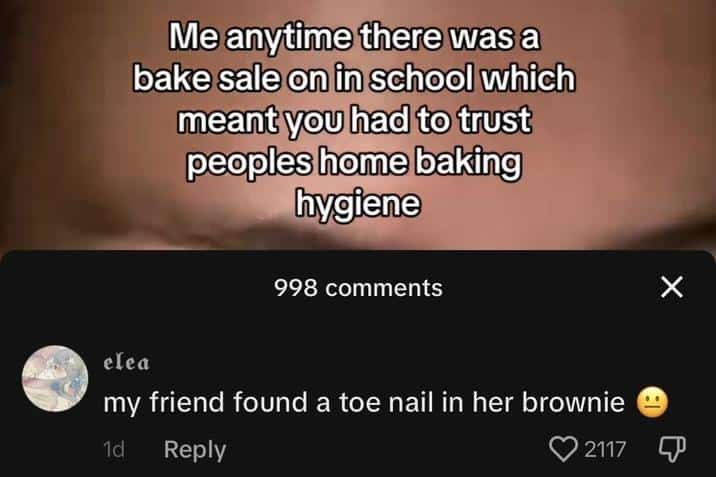716x477 pixels.
Task: Click the word 'comments' in the panel header
Action: (x=384, y=288)
